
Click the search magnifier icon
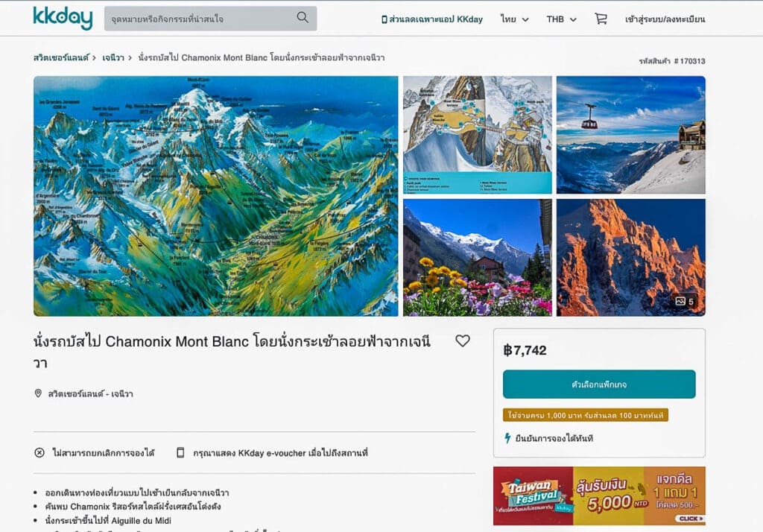pos(303,18)
